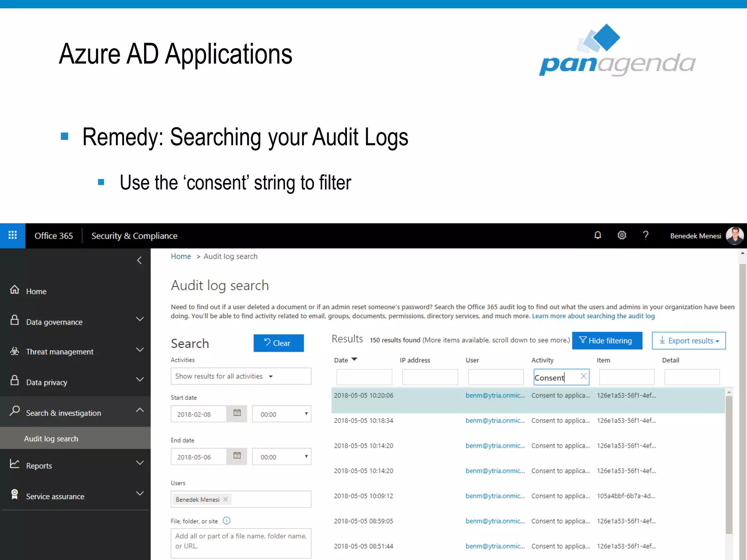
Task: Open the Start date calendar picker
Action: pyautogui.click(x=237, y=413)
